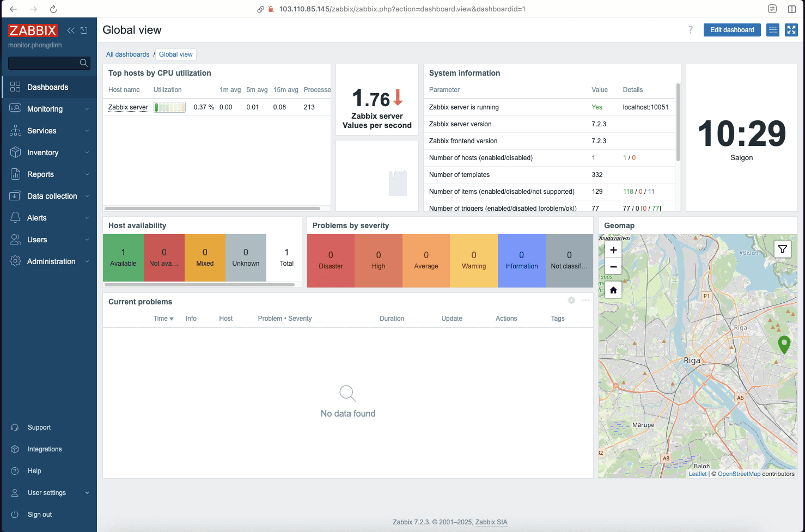Click the sidebar search magnifier icon
805x532 pixels.
(83, 63)
